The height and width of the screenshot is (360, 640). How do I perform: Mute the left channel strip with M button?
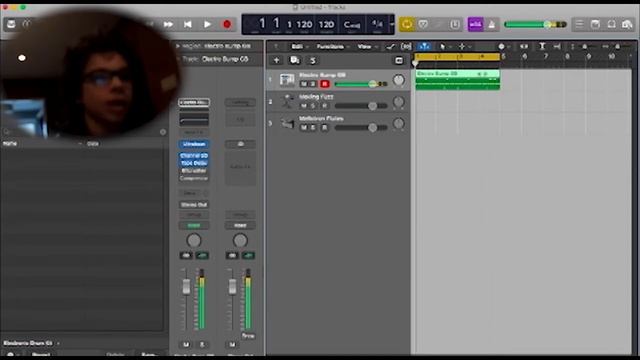coord(186,345)
